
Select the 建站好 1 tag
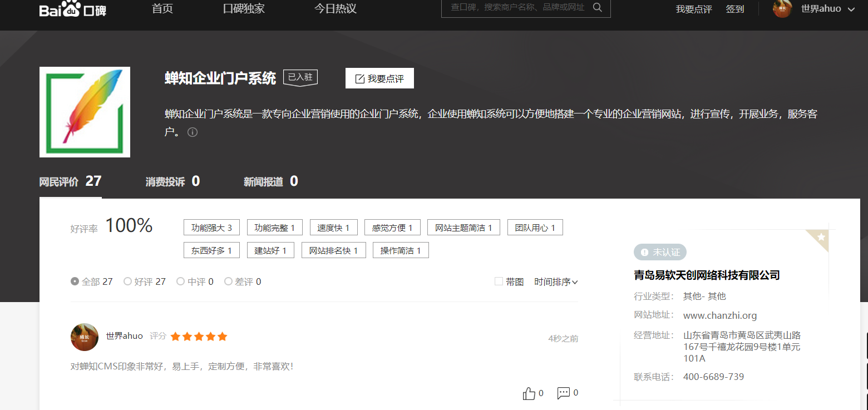pyautogui.click(x=270, y=250)
